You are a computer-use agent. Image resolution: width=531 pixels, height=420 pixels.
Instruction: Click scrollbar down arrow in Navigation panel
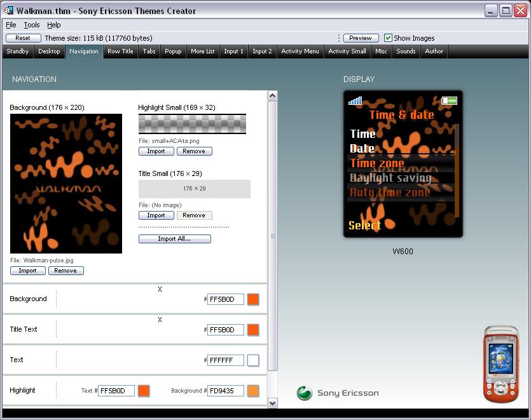(273, 403)
